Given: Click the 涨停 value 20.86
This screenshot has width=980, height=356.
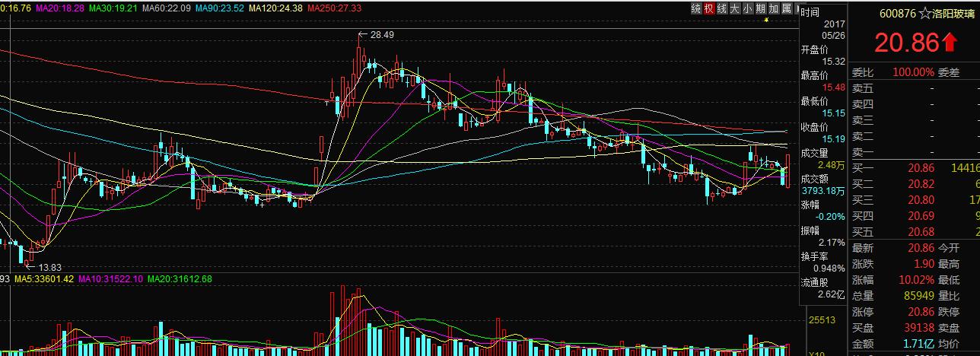Looking at the screenshot, I should 921,311.
